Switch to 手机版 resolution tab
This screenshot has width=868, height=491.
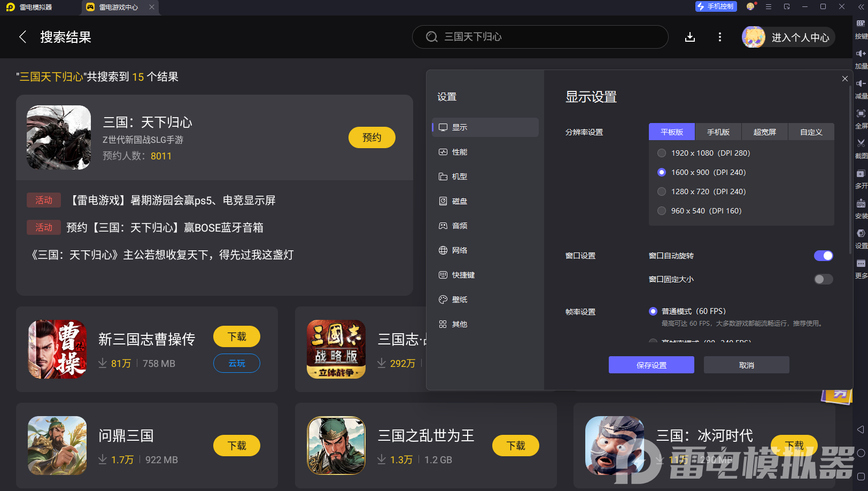tap(718, 132)
